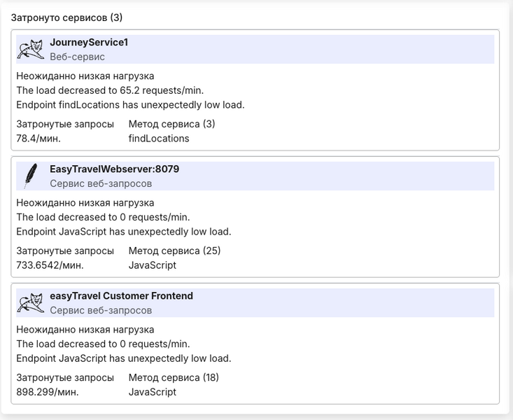Screen dimensions: 513x420
Task: Click 'Метод сервиса (18)' label
Action: (174, 377)
